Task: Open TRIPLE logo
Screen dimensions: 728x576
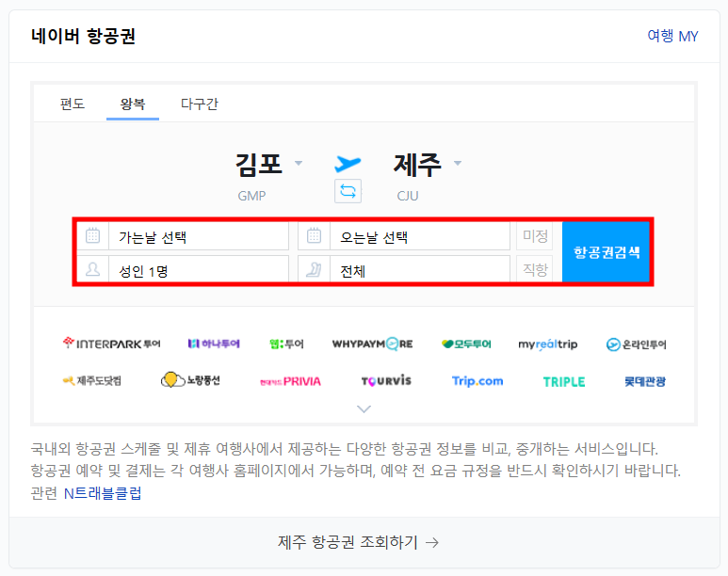Action: pos(564,382)
